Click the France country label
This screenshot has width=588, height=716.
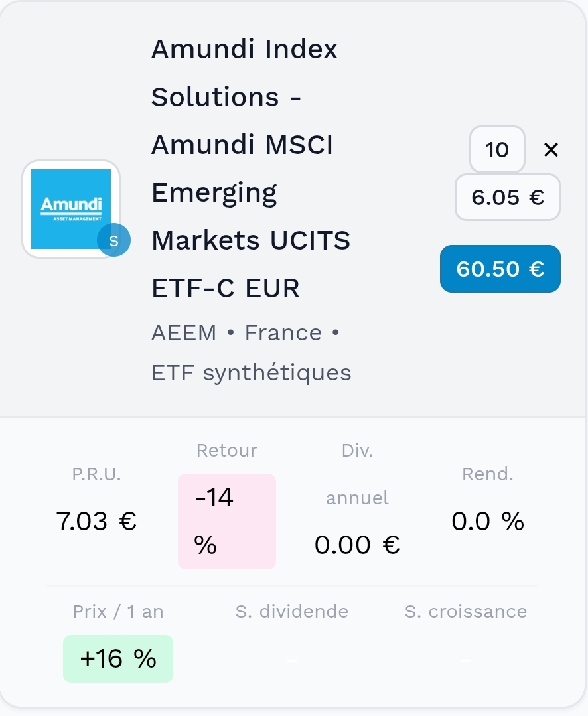283,333
